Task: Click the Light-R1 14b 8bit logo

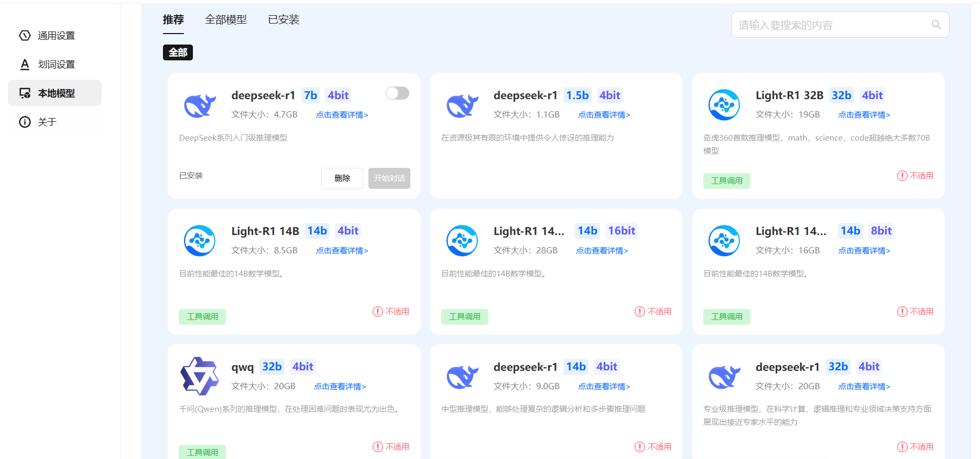Action: point(724,241)
